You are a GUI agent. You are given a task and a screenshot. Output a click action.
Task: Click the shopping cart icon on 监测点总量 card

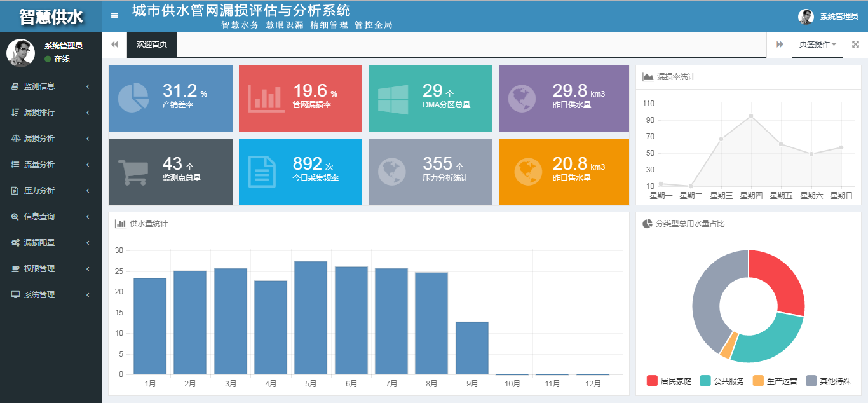click(x=133, y=172)
